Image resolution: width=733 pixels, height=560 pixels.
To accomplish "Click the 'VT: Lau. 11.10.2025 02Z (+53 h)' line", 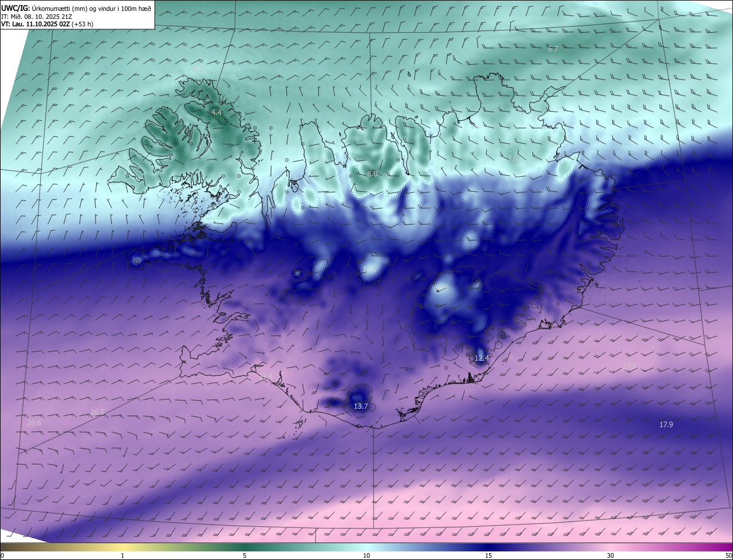I will click(48, 24).
